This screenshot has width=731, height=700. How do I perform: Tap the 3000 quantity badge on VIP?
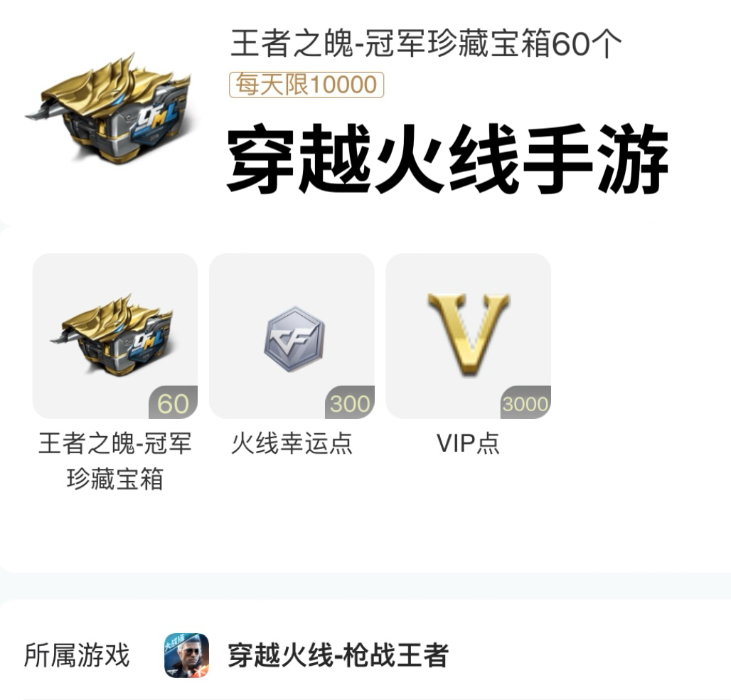tap(526, 403)
